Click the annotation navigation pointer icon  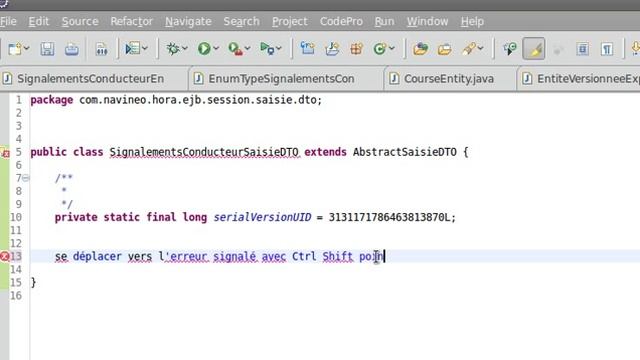pyautogui.click(x=510, y=49)
